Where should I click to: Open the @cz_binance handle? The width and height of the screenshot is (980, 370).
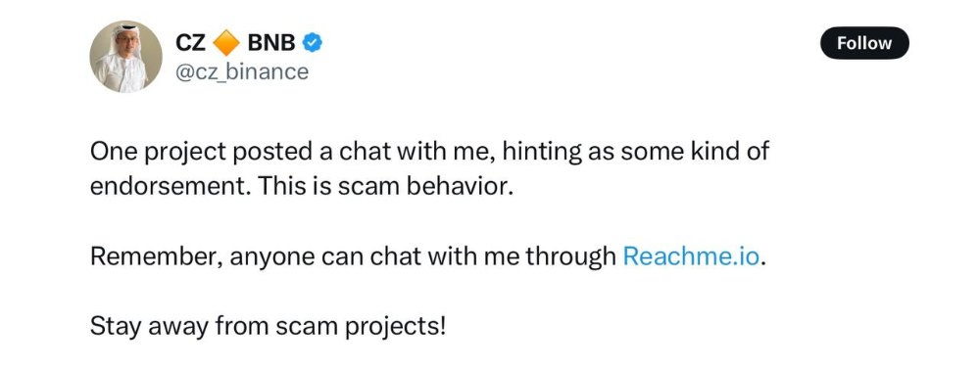pos(242,71)
